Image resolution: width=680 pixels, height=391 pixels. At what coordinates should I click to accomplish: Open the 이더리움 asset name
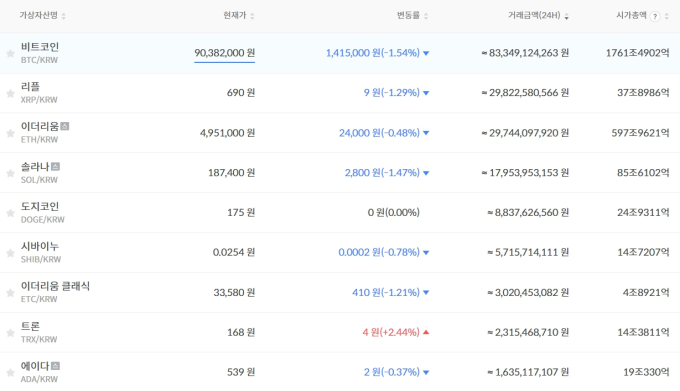point(40,127)
